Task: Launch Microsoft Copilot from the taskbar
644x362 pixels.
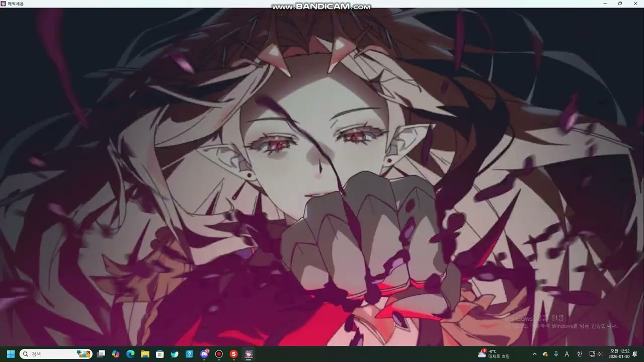Action: pos(116,354)
